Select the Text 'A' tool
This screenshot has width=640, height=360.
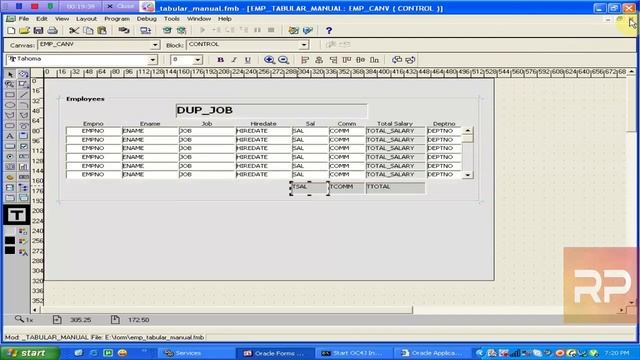click(10, 136)
